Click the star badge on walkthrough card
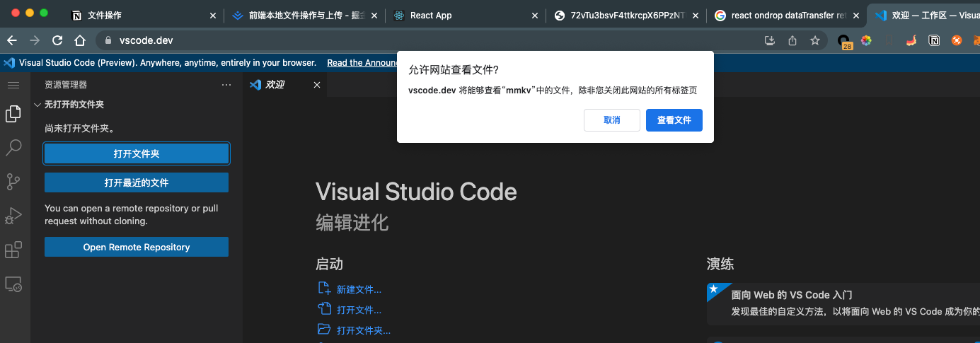The width and height of the screenshot is (980, 343). click(x=714, y=289)
